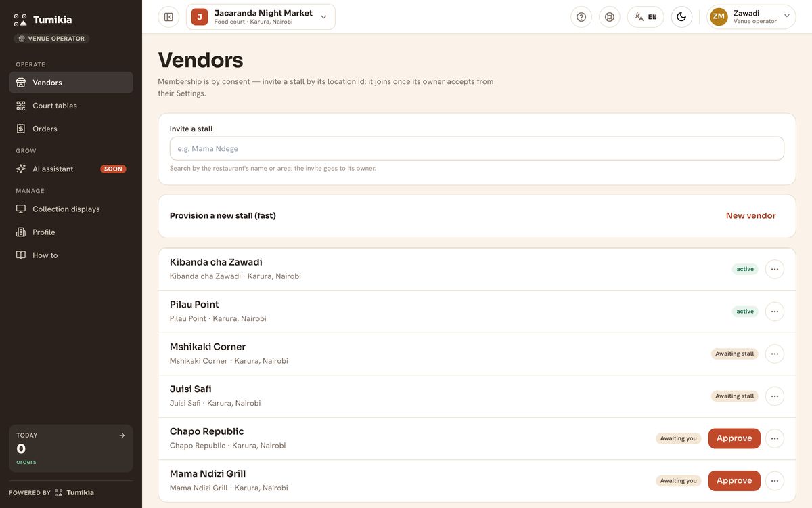The height and width of the screenshot is (508, 812).
Task: Click the How to book icon
Action: 21,255
